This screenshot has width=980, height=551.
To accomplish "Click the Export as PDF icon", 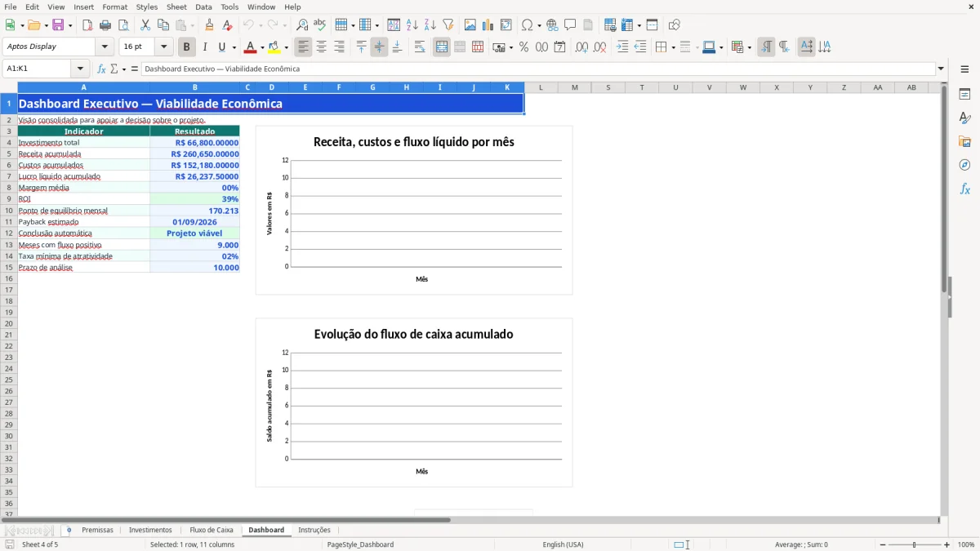I will [87, 25].
